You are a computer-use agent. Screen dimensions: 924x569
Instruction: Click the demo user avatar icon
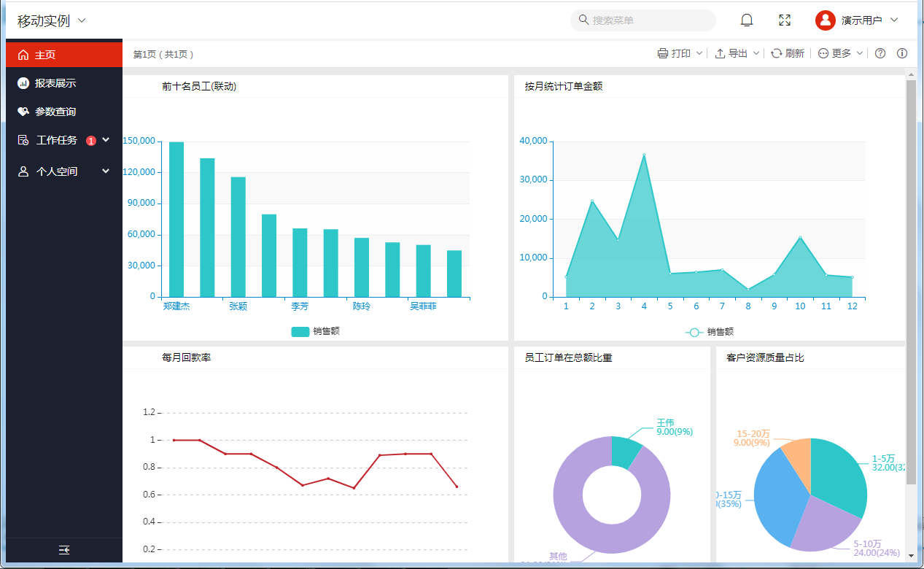(825, 20)
